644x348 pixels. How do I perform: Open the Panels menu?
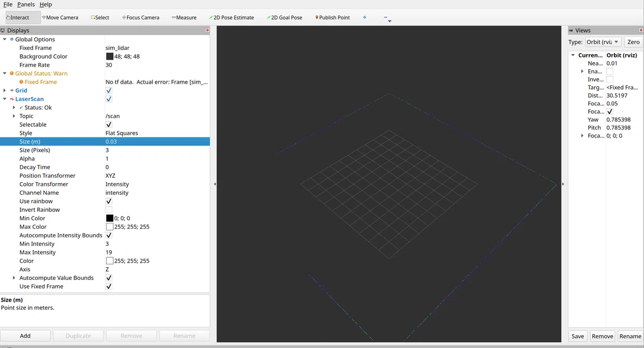coord(26,4)
